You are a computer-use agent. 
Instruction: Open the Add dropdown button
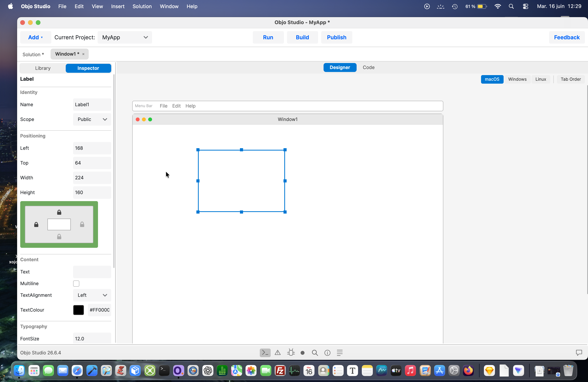36,37
